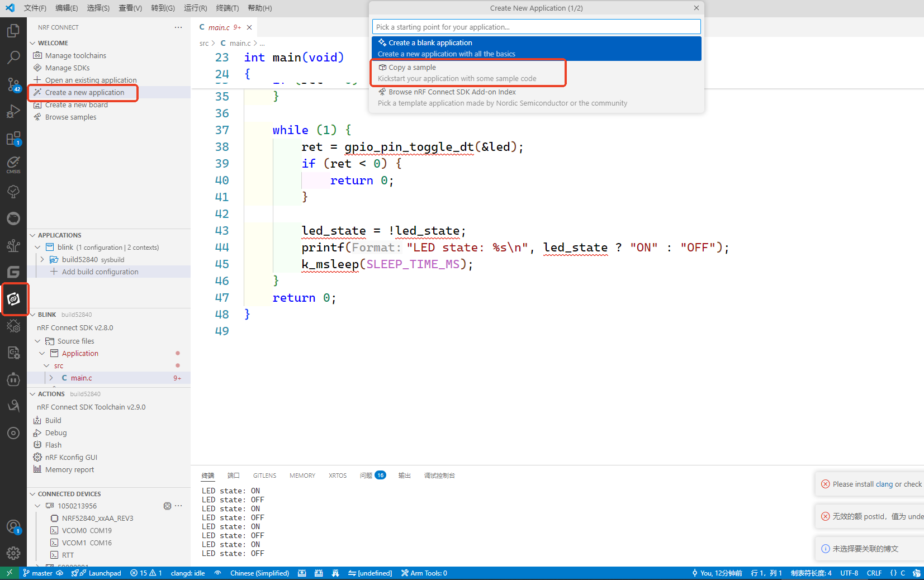The height and width of the screenshot is (580, 924).
Task: Focus the Pick a starting point input field
Action: tap(537, 27)
